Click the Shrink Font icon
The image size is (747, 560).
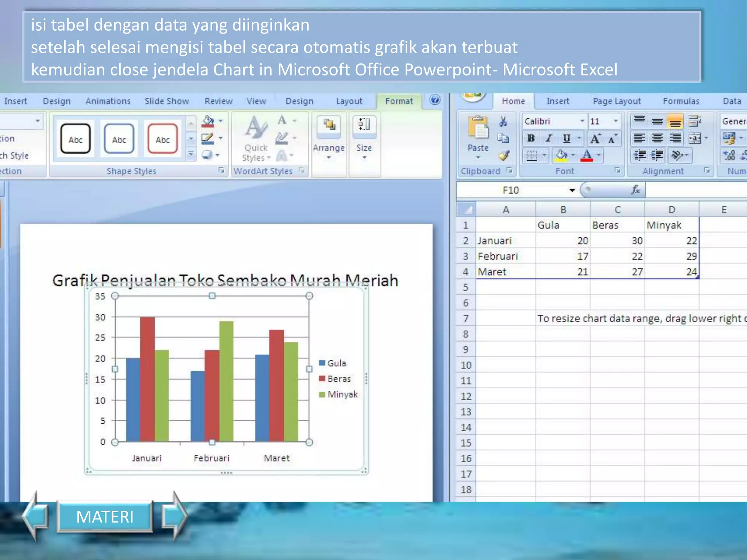pyautogui.click(x=612, y=139)
